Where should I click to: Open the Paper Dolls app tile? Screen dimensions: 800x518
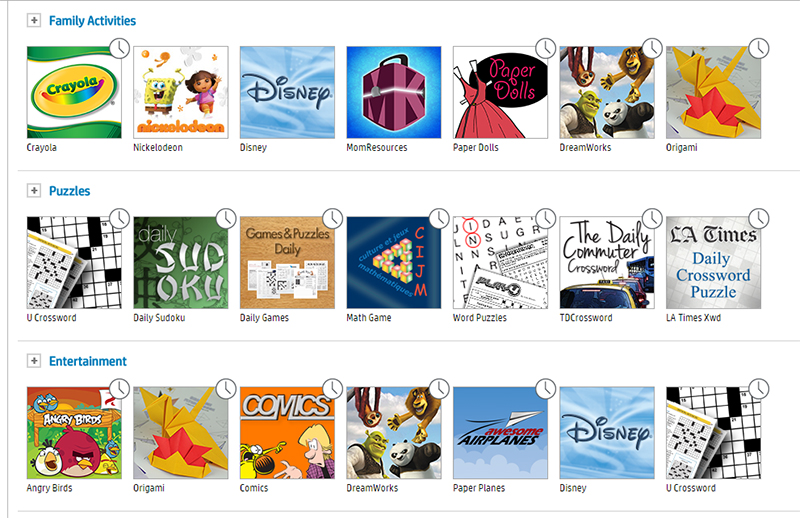(501, 92)
